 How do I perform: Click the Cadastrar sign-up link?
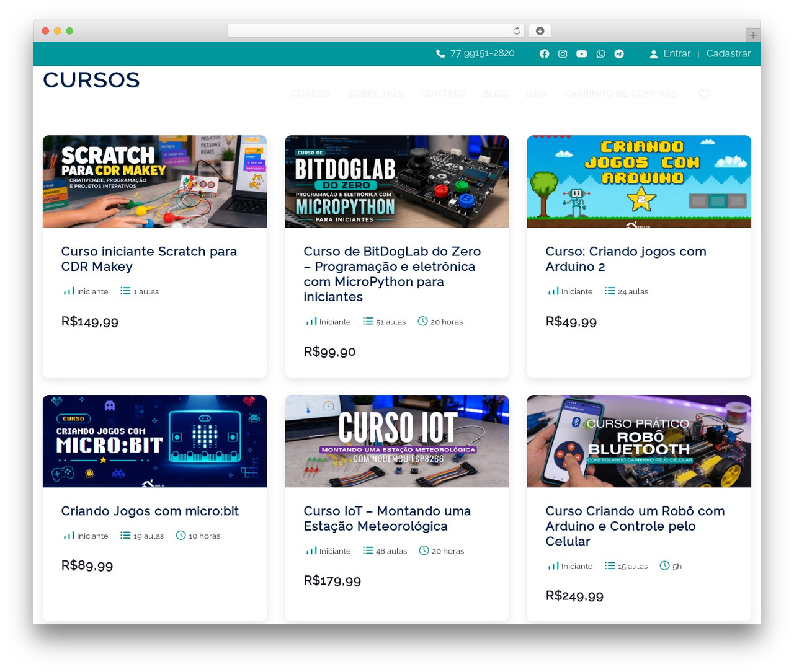(x=728, y=53)
